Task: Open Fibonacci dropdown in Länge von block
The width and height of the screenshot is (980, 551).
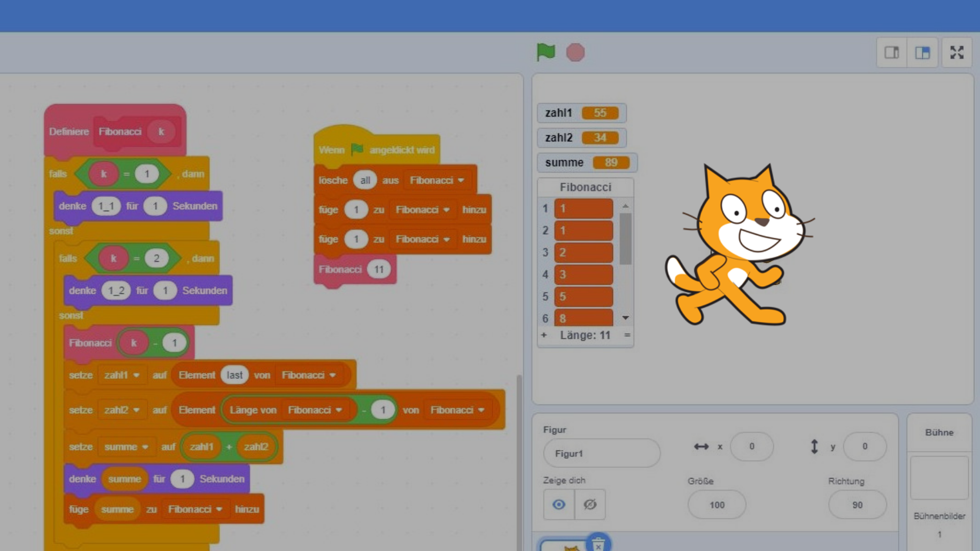Action: [315, 410]
